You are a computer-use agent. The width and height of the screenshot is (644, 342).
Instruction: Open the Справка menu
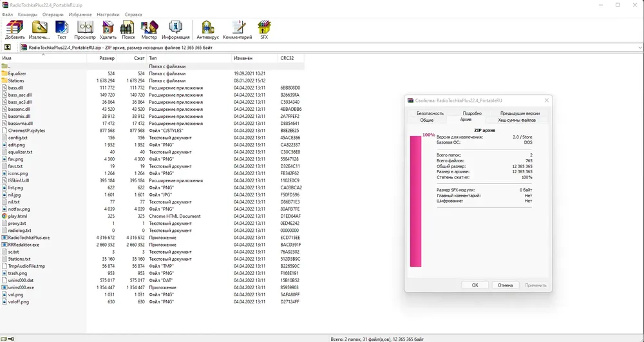coord(133,14)
